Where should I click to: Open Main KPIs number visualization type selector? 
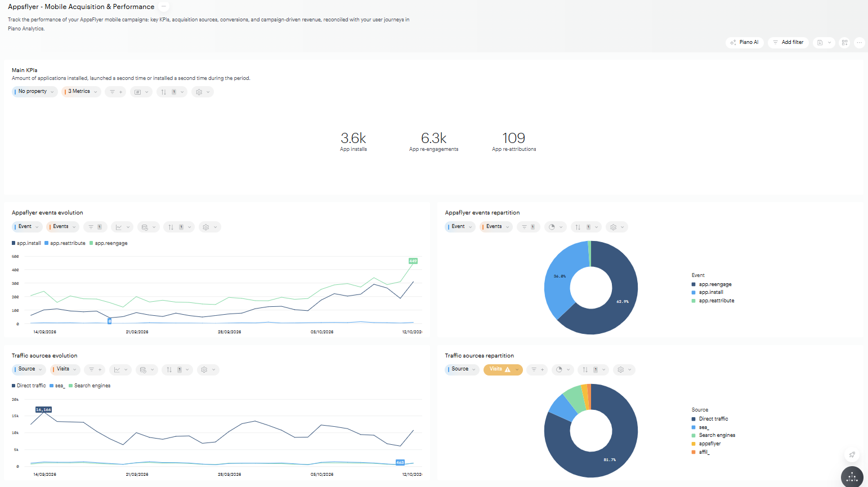click(x=141, y=92)
